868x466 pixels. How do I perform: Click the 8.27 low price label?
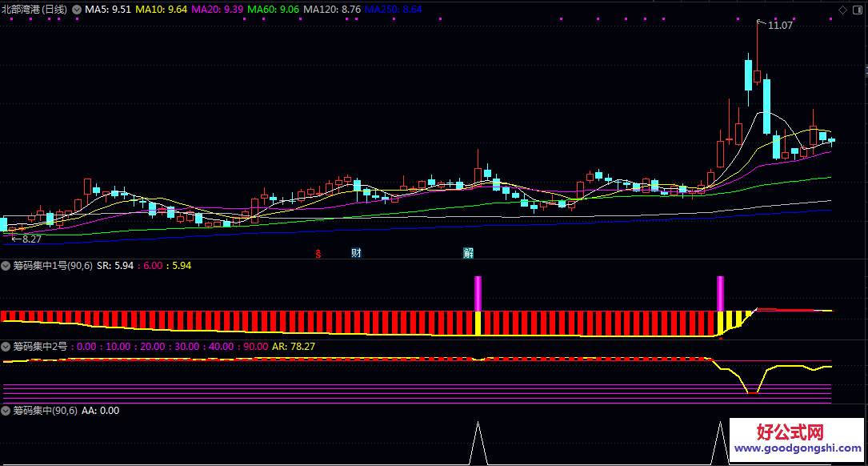click(31, 239)
